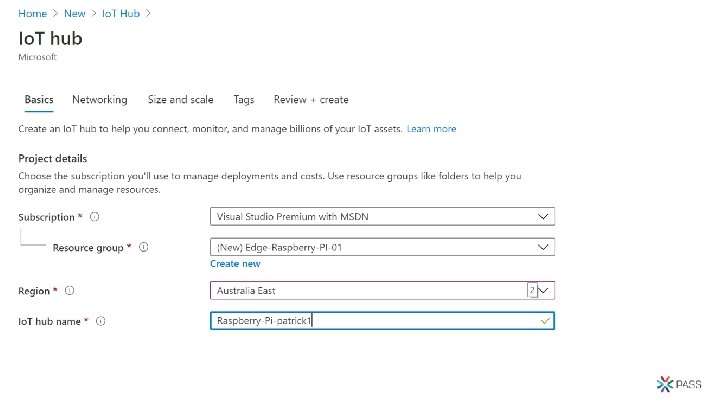Screen dimensions: 720x405
Task: Switch to the Networking tab
Action: 99,100
